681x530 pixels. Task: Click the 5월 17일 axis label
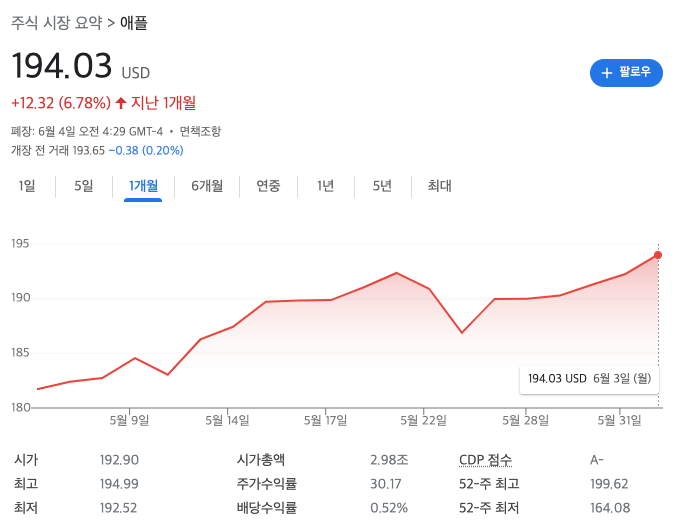pos(326,421)
